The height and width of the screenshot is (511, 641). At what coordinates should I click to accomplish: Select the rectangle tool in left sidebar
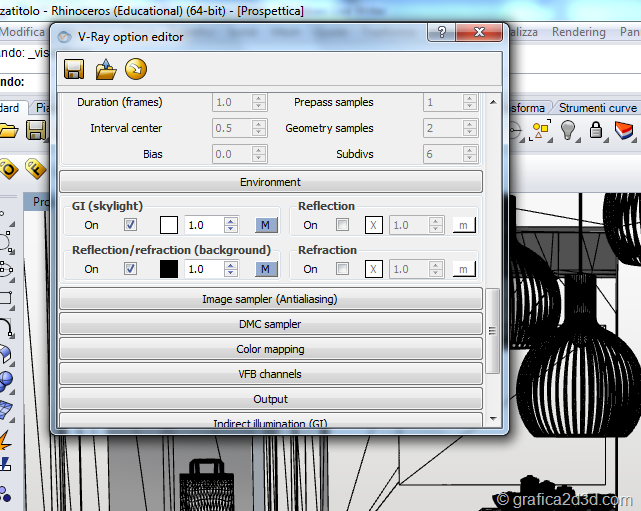6,298
